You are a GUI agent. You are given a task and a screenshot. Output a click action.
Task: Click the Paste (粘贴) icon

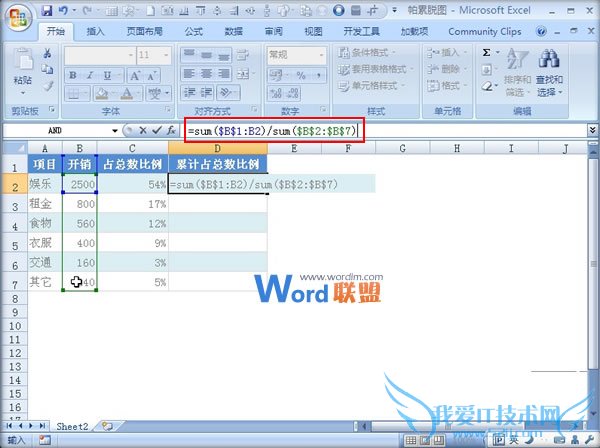22,64
